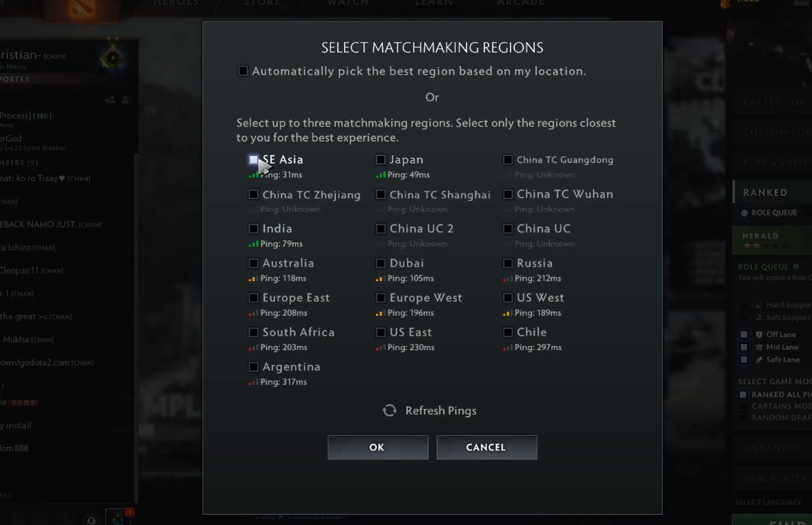Image resolution: width=812 pixels, height=525 pixels.
Task: Check the SE Asia region box
Action: tap(253, 160)
